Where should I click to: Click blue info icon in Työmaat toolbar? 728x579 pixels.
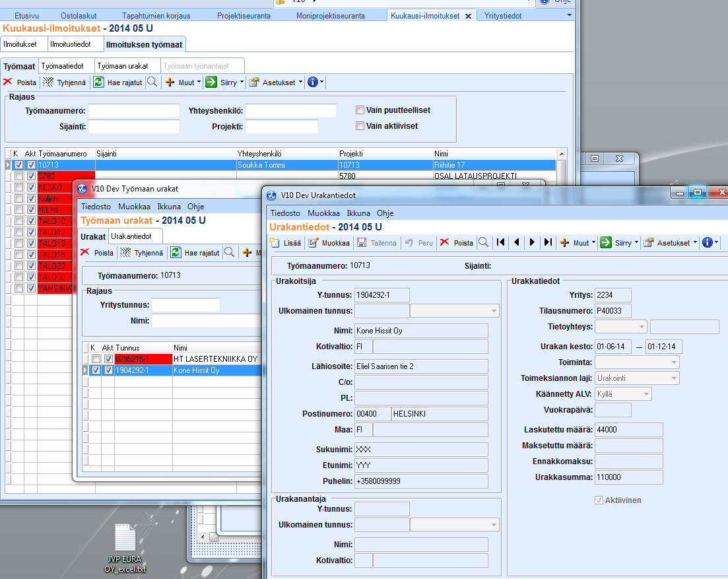pos(312,82)
